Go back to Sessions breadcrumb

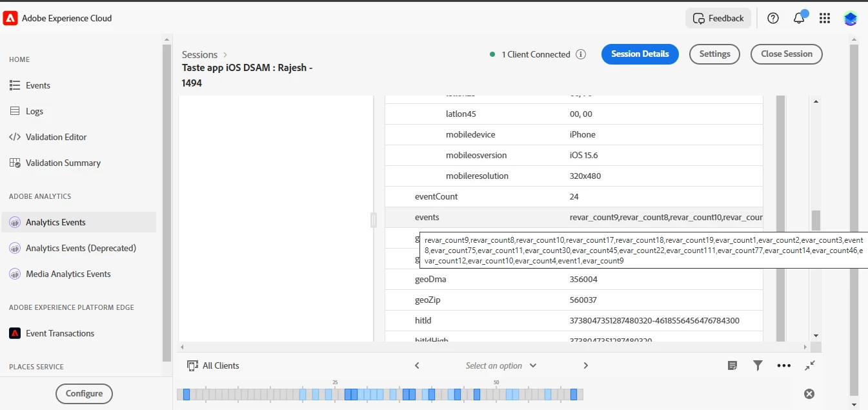pyautogui.click(x=199, y=55)
